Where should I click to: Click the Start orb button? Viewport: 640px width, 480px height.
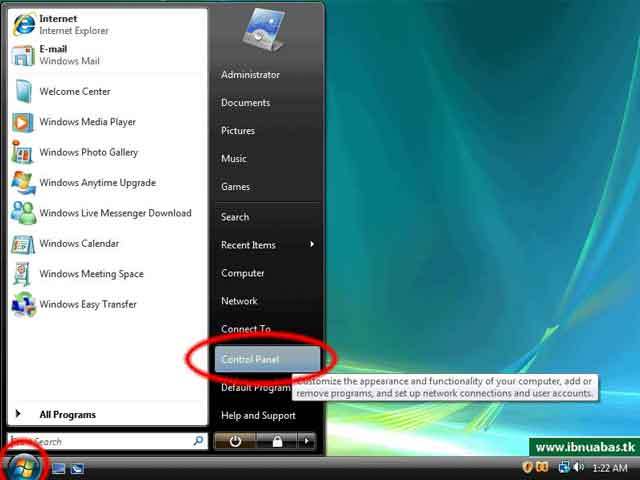[23, 466]
